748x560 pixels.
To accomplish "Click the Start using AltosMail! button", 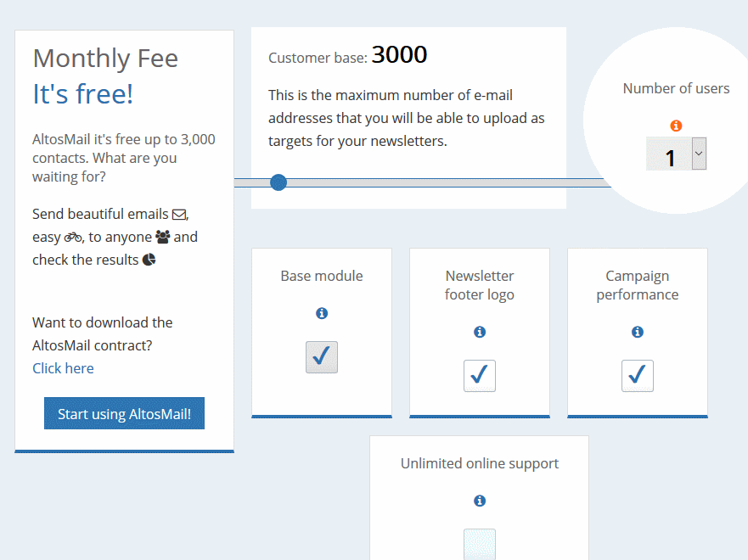I will (124, 413).
